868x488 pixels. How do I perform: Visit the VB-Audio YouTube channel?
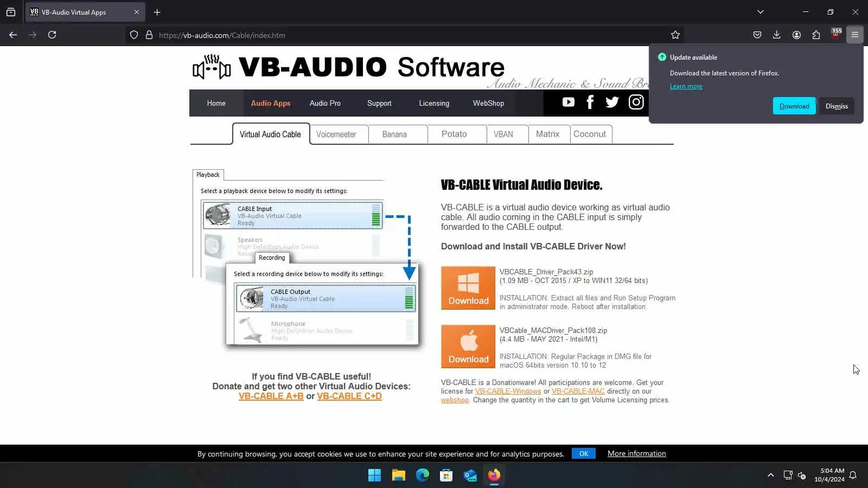pos(568,102)
